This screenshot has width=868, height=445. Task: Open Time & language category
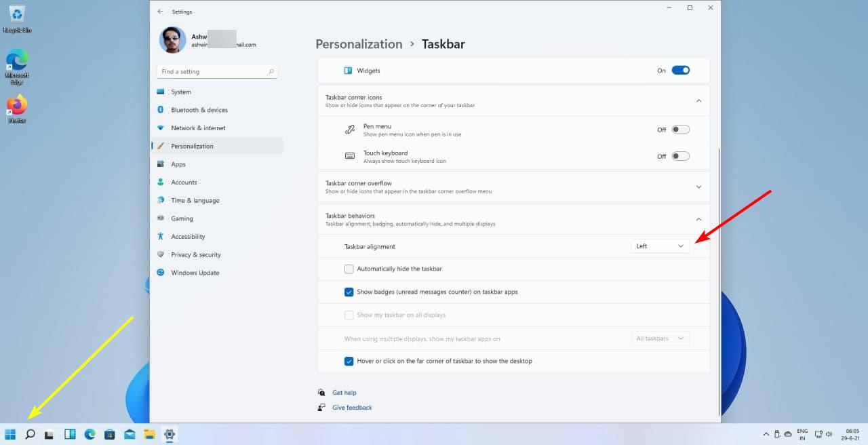(x=217, y=200)
